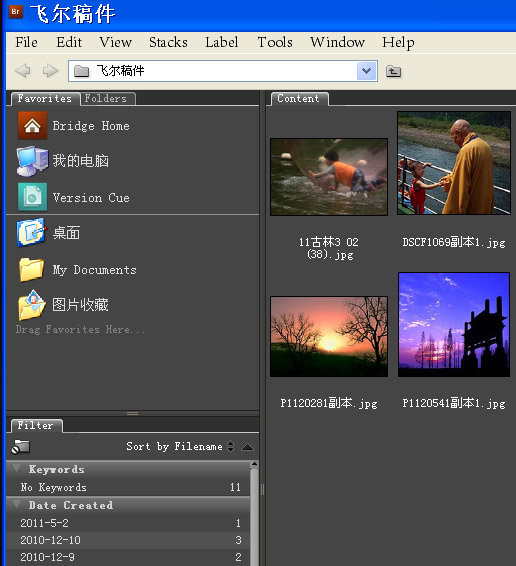
Task: Filter by No Keywords row
Action: pos(128,487)
